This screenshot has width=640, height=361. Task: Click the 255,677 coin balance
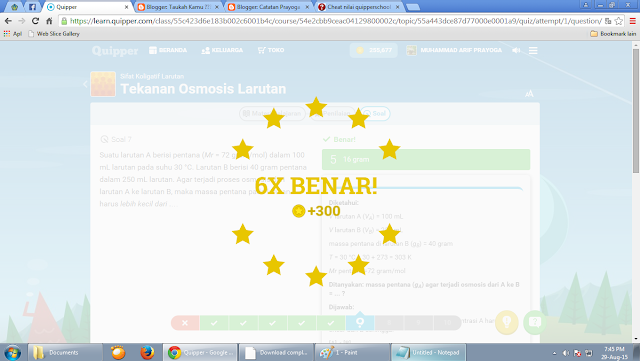[374, 50]
